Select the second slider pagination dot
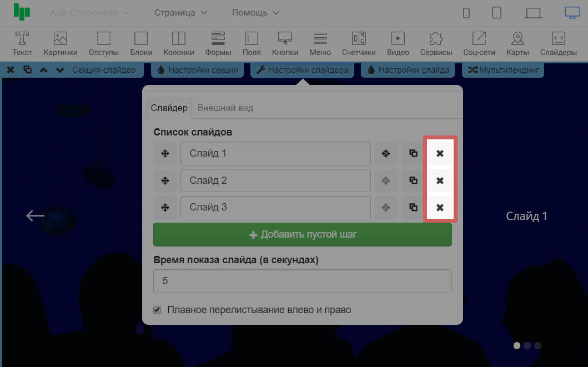Screen dimensions: 588x367 coord(527,345)
